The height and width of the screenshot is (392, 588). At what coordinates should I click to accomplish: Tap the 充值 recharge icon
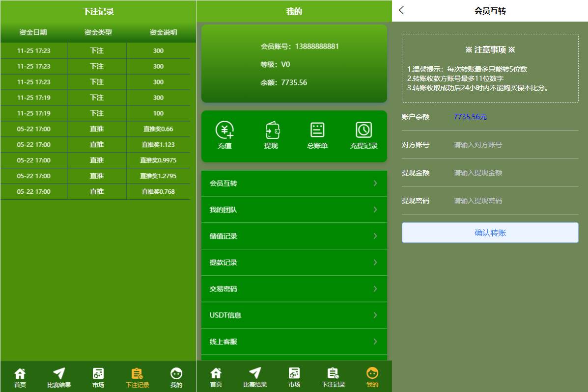pos(224,131)
